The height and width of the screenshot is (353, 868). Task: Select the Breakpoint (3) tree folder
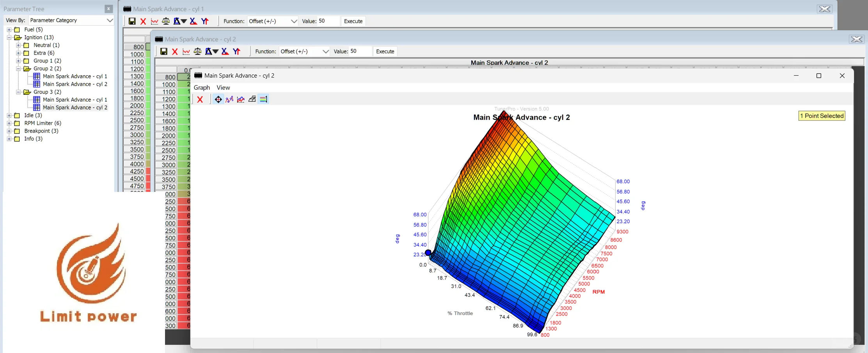(x=41, y=131)
